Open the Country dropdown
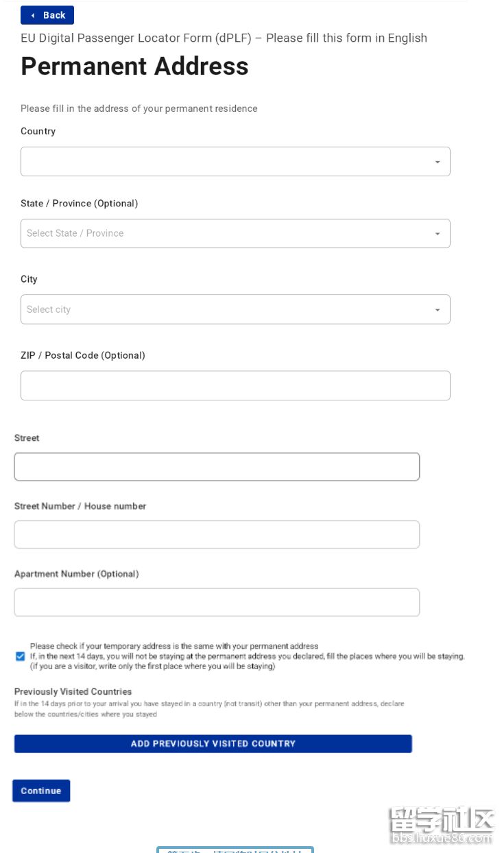 tap(226, 162)
